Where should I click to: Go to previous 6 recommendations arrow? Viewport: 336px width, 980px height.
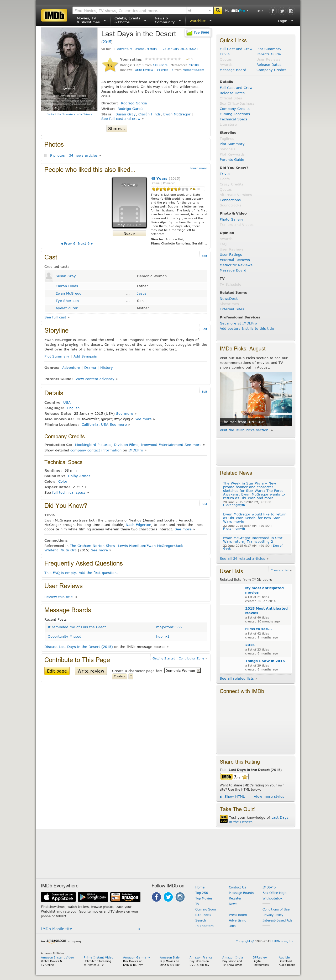pyautogui.click(x=68, y=243)
